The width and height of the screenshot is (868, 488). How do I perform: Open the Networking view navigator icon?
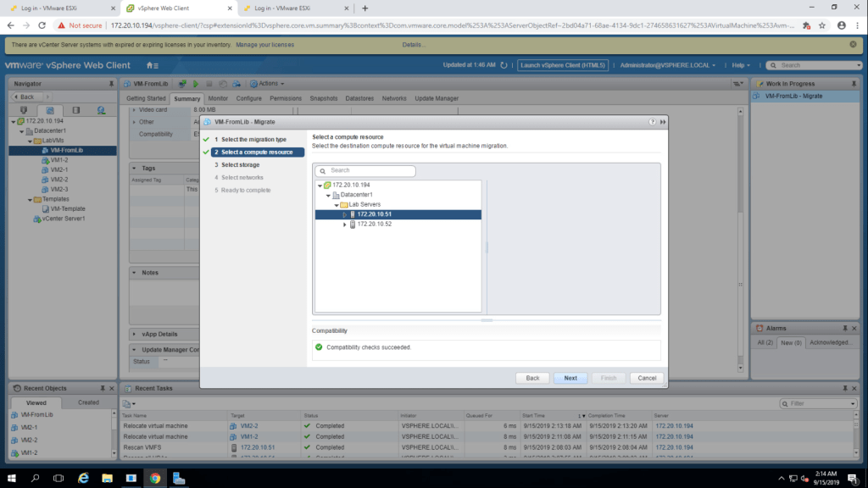[x=101, y=110]
